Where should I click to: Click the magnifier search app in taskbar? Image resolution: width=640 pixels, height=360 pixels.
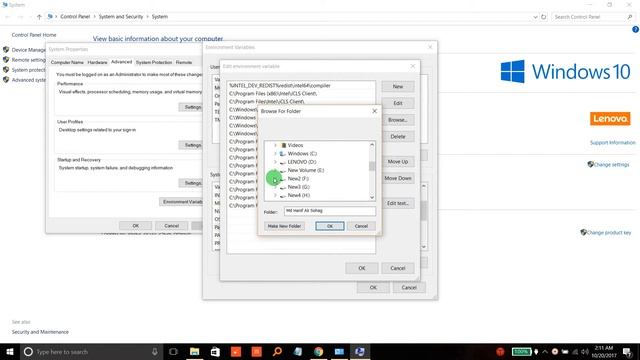(277, 351)
